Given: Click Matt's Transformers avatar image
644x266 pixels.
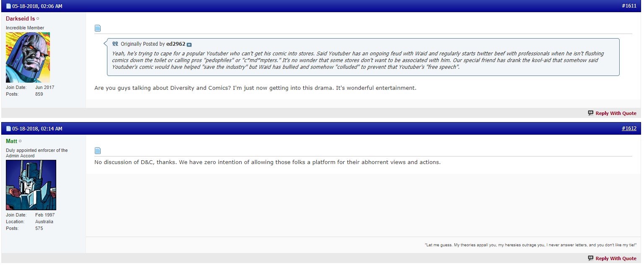Looking at the screenshot, I should [x=31, y=185].
